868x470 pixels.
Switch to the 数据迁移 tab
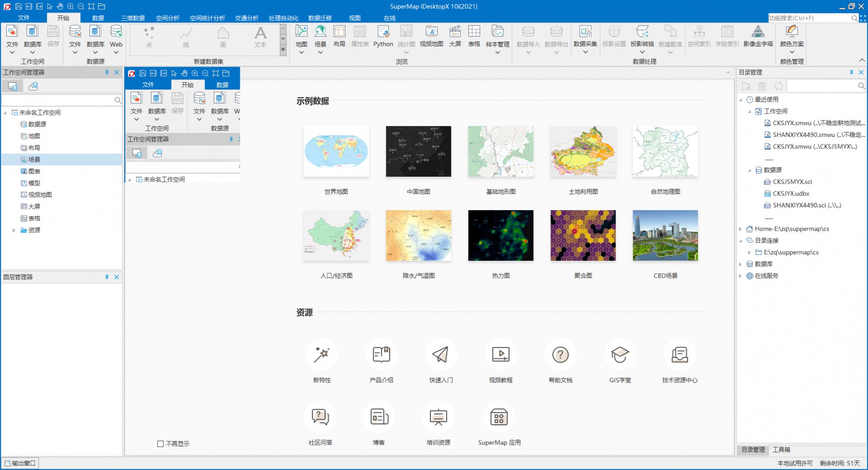[320, 18]
